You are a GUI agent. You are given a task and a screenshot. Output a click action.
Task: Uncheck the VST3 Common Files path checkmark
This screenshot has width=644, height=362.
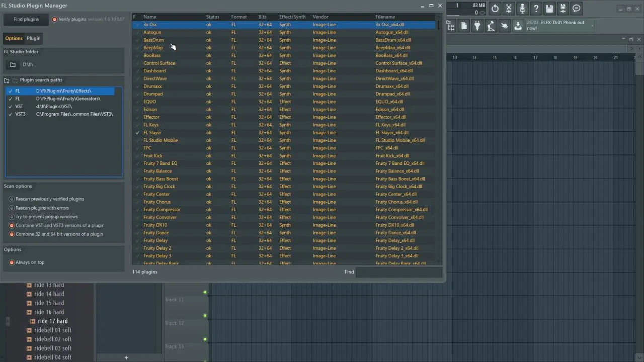(10, 114)
